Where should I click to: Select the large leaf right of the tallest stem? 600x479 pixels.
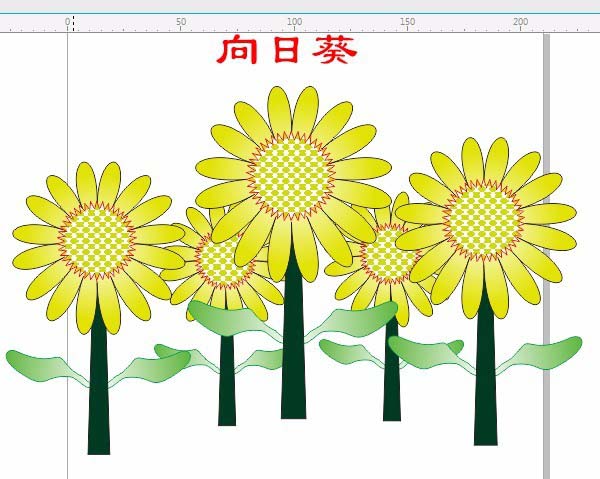click(x=352, y=321)
